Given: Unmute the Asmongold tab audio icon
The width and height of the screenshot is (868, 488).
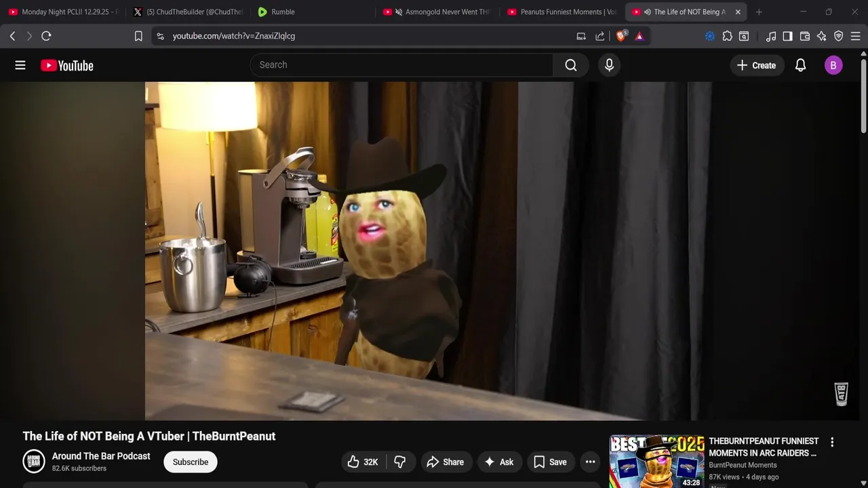Looking at the screenshot, I should pos(399,12).
